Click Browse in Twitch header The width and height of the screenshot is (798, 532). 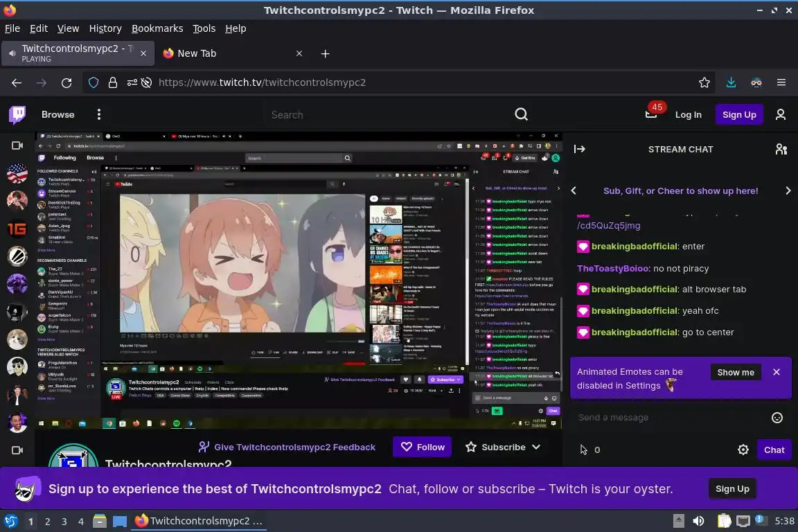click(58, 114)
